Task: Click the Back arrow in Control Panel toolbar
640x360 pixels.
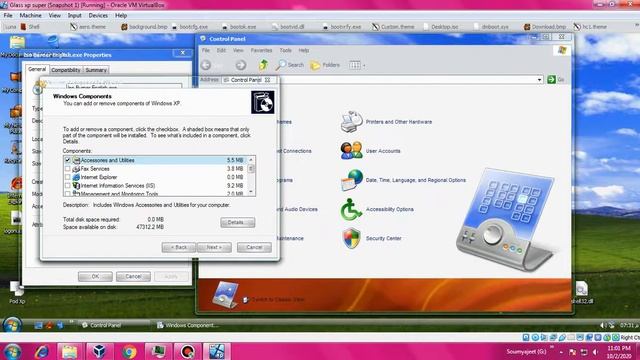Action: [207, 65]
